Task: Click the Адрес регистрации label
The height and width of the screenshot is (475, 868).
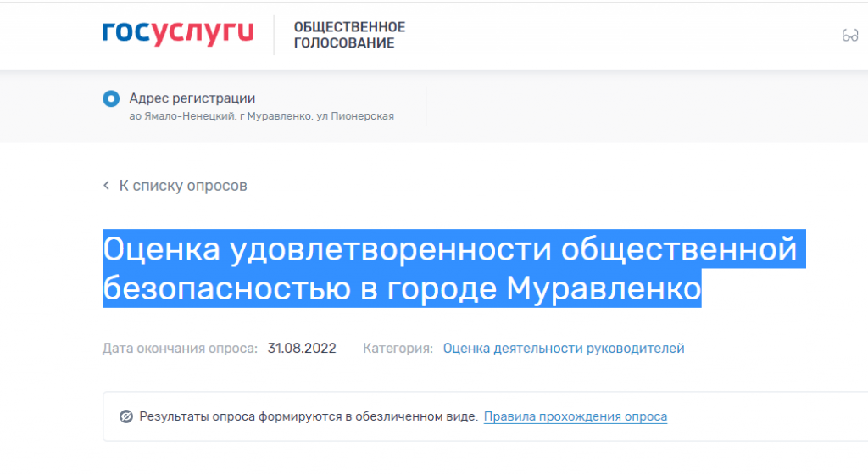Action: pyautogui.click(x=192, y=98)
